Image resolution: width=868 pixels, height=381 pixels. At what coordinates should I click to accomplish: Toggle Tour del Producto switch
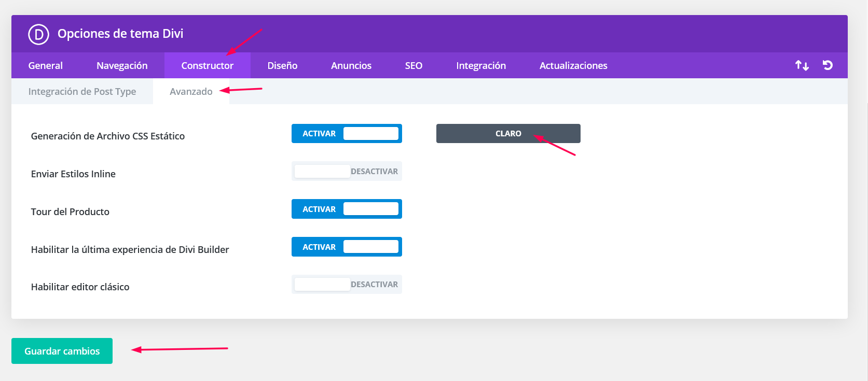[x=347, y=209]
